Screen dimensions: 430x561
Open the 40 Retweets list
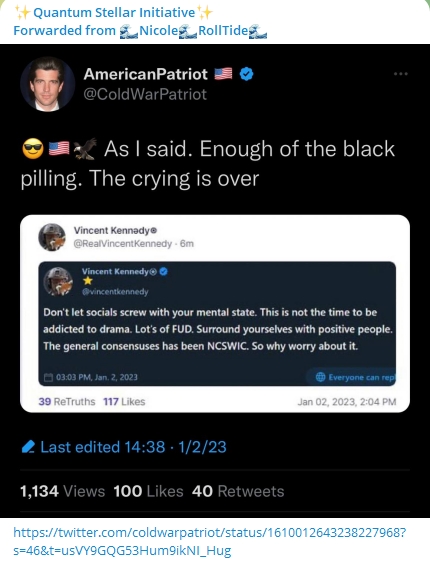(238, 491)
